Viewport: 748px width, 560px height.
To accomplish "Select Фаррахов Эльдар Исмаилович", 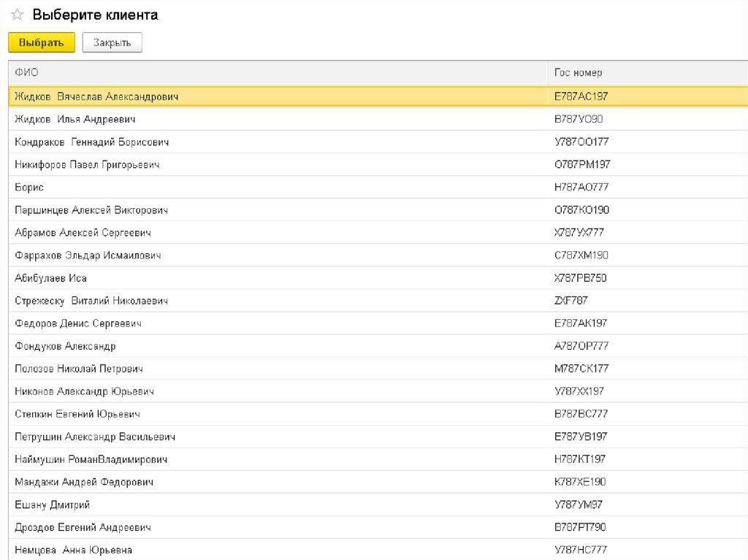I will point(88,256).
